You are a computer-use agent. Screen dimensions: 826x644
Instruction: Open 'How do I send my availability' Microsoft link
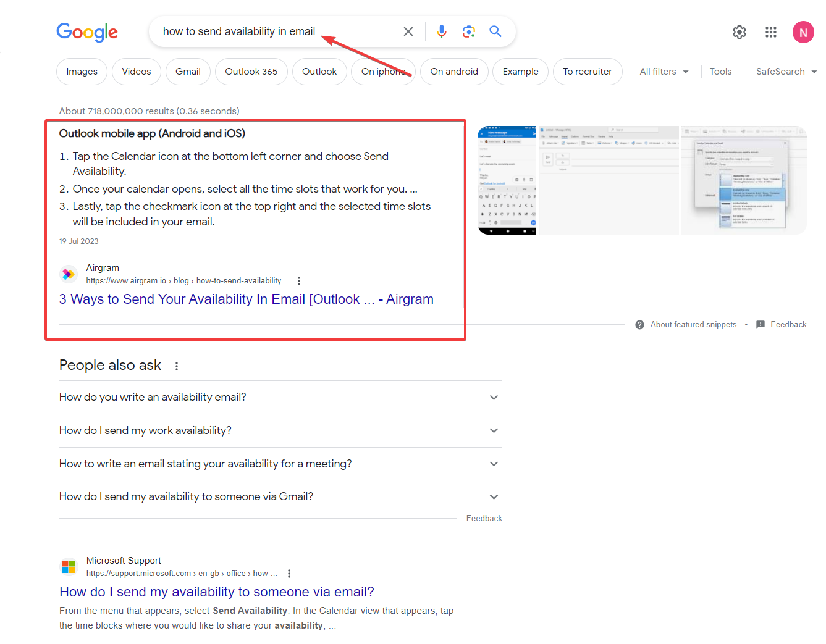(x=217, y=592)
